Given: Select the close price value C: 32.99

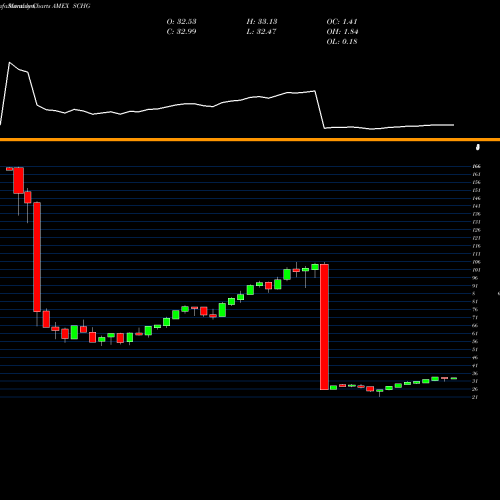Looking at the screenshot, I should [181, 32].
